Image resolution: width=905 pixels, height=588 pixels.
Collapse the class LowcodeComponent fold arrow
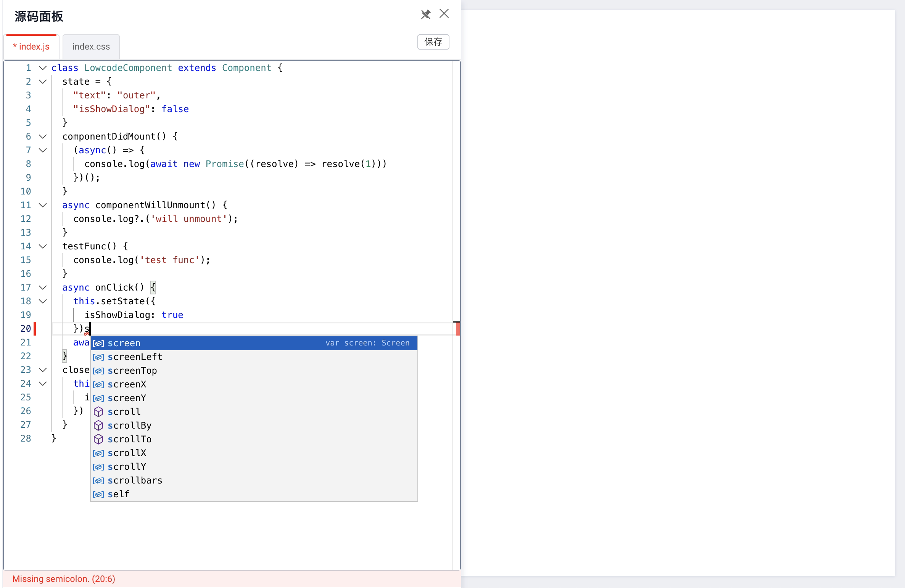point(43,68)
